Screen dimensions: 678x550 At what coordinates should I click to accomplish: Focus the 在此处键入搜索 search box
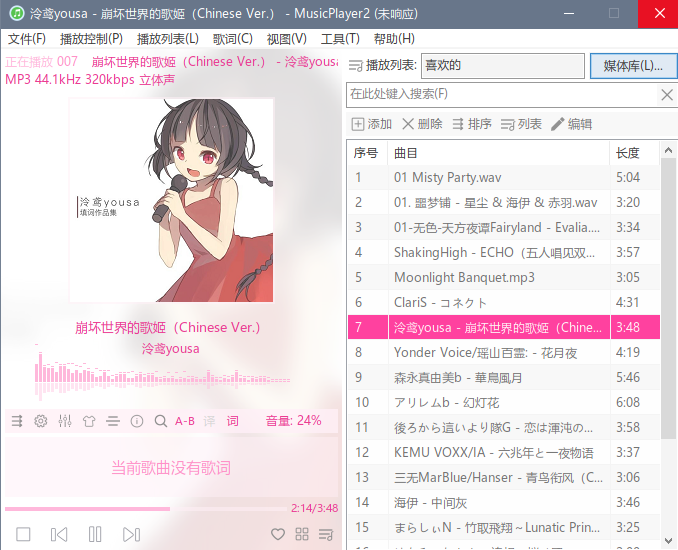pos(502,94)
